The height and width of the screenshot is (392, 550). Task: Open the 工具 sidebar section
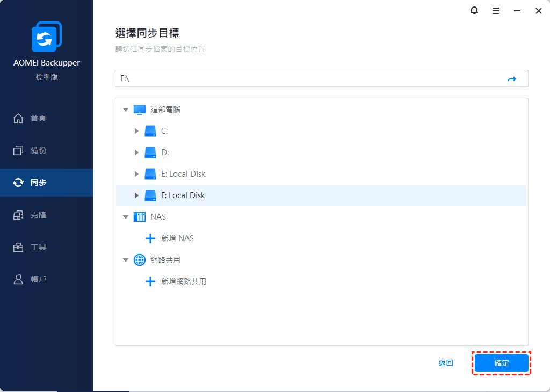coord(38,247)
